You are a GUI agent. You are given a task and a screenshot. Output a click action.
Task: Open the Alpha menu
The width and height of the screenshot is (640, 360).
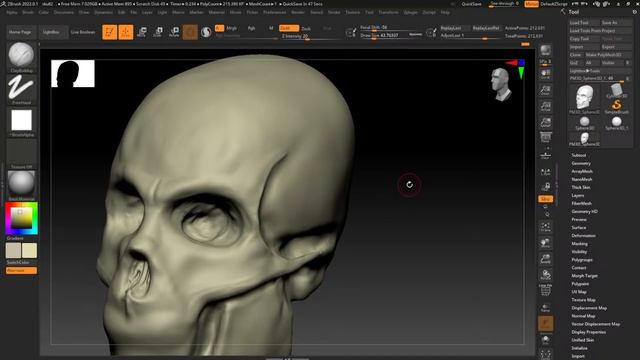click(12, 13)
